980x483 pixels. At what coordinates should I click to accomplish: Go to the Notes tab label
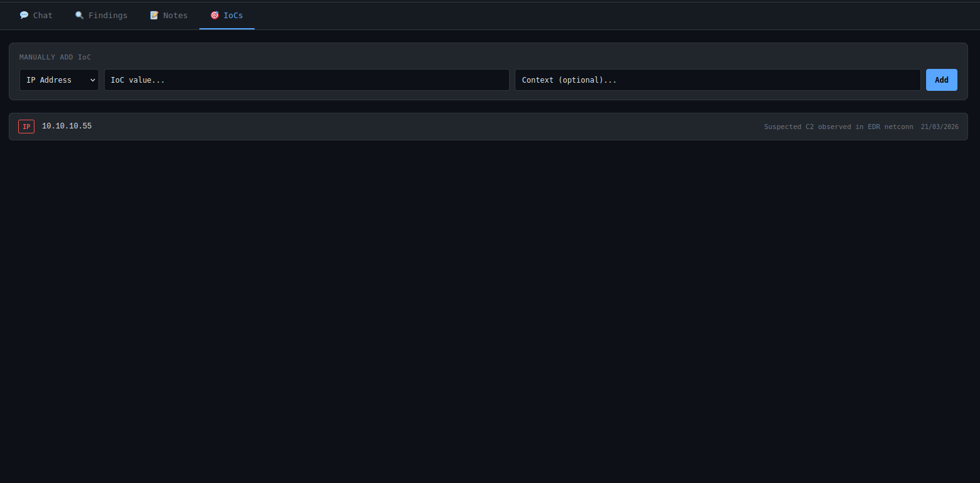tap(176, 16)
